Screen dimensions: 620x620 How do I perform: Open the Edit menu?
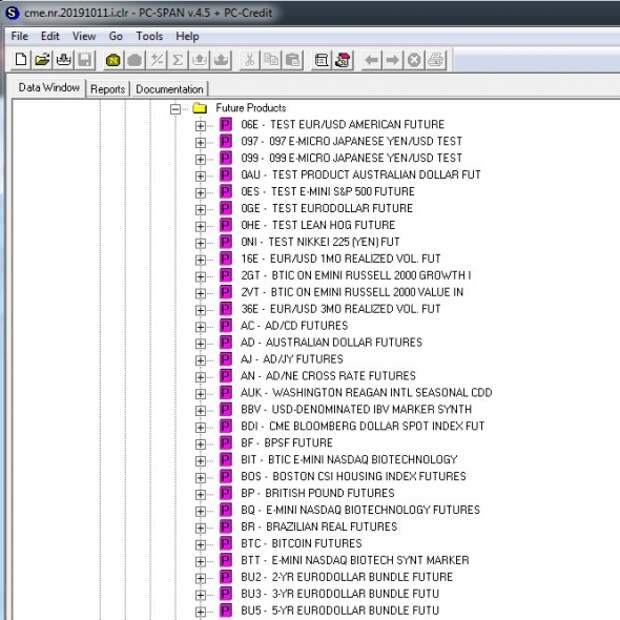(x=50, y=36)
